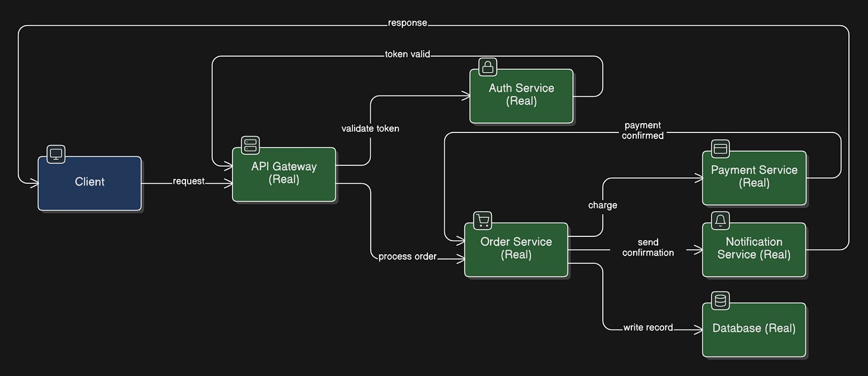Click the credit card icon on Payment Service
The height and width of the screenshot is (376, 868).
click(x=720, y=148)
